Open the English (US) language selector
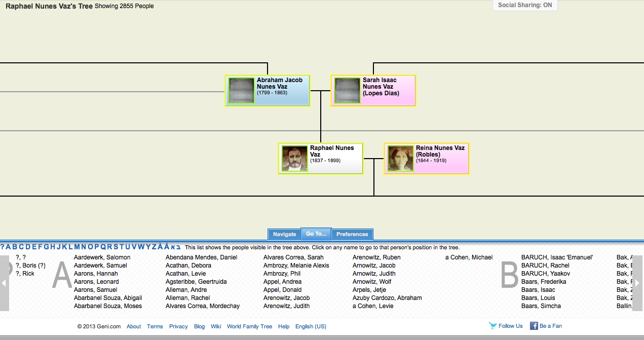The image size is (644, 340). [311, 326]
